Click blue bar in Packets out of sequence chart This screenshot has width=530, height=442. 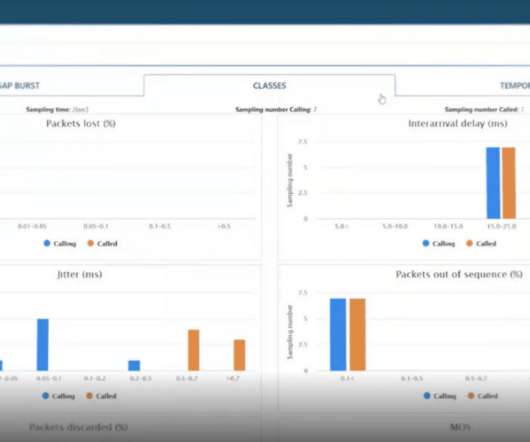click(338, 335)
